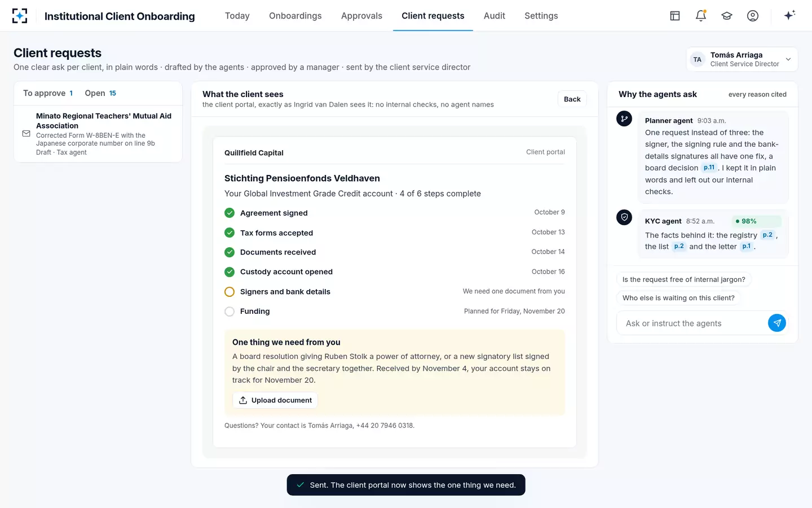Click the Planner agent avatar icon
Image resolution: width=812 pixels, height=508 pixels.
tap(624, 119)
